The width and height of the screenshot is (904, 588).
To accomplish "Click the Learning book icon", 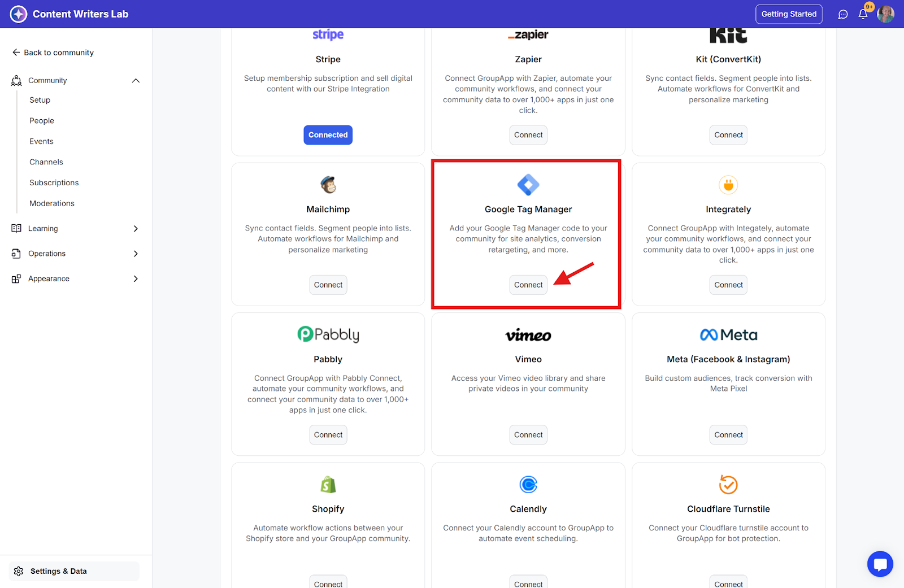I will click(16, 229).
